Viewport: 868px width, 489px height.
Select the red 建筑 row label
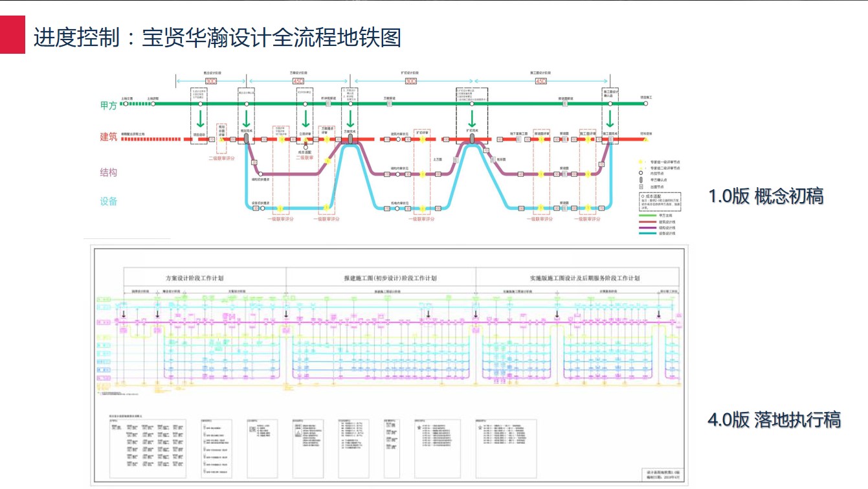108,137
